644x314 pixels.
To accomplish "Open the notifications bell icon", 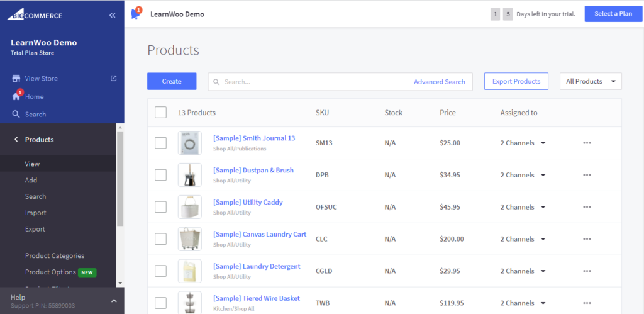I will [x=135, y=13].
